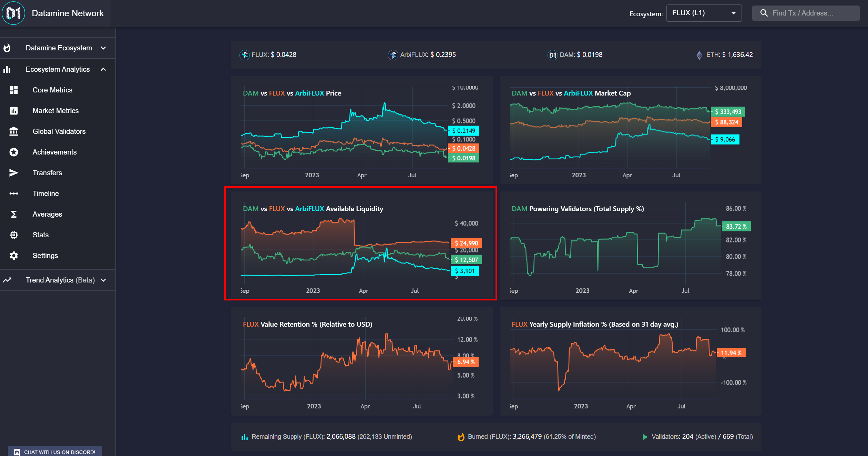The width and height of the screenshot is (868, 456).
Task: Click the Market Cap chart
Action: [630, 130]
